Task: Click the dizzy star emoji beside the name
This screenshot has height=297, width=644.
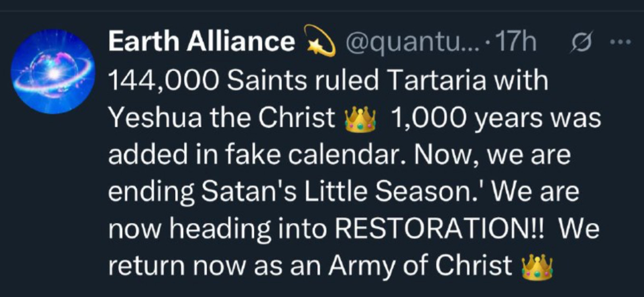Action: [319, 41]
